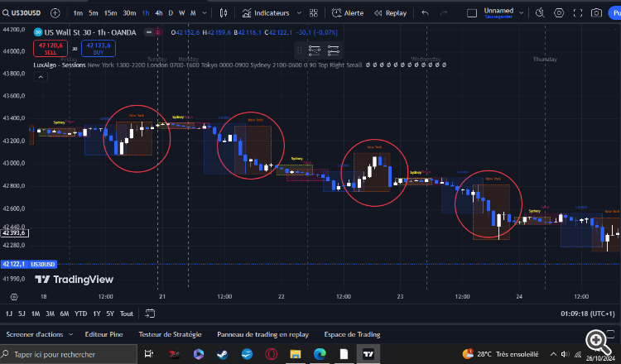Set range to 5Y

tap(110, 314)
